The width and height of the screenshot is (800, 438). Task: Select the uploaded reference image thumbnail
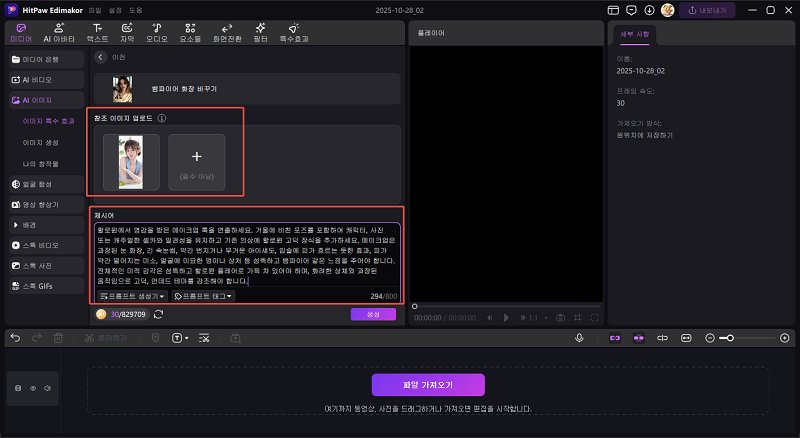(x=131, y=162)
